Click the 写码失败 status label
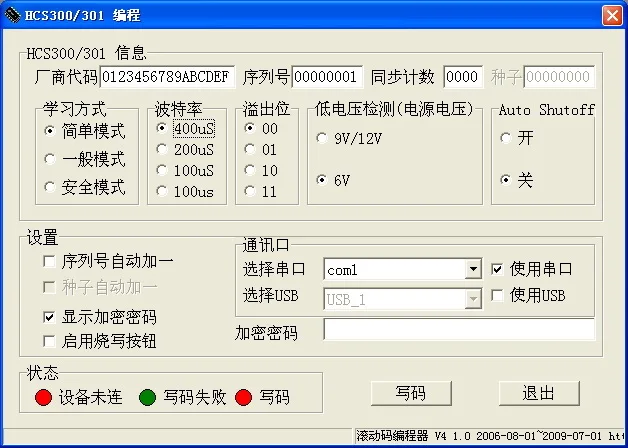628x448 pixels. (x=195, y=397)
